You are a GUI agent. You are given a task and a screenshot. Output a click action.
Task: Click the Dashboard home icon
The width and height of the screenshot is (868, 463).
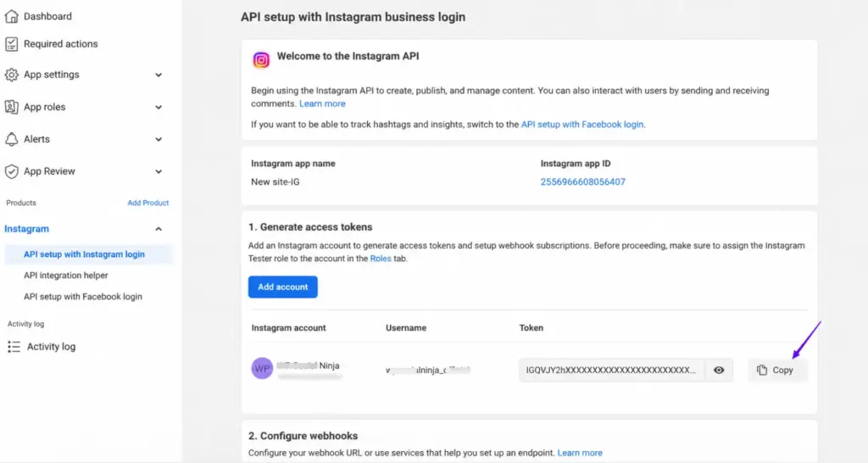[11, 16]
